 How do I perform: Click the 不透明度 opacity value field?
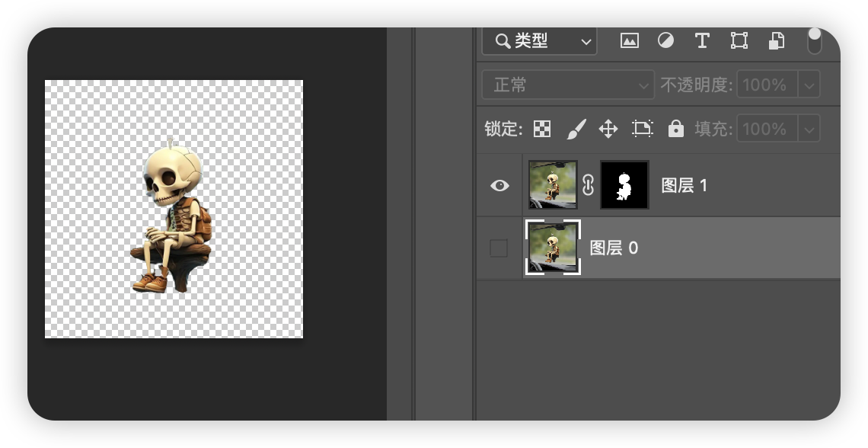tap(767, 85)
